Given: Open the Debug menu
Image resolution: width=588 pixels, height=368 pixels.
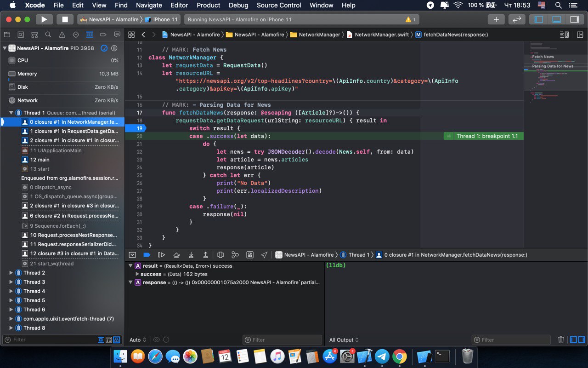Looking at the screenshot, I should coord(238,5).
